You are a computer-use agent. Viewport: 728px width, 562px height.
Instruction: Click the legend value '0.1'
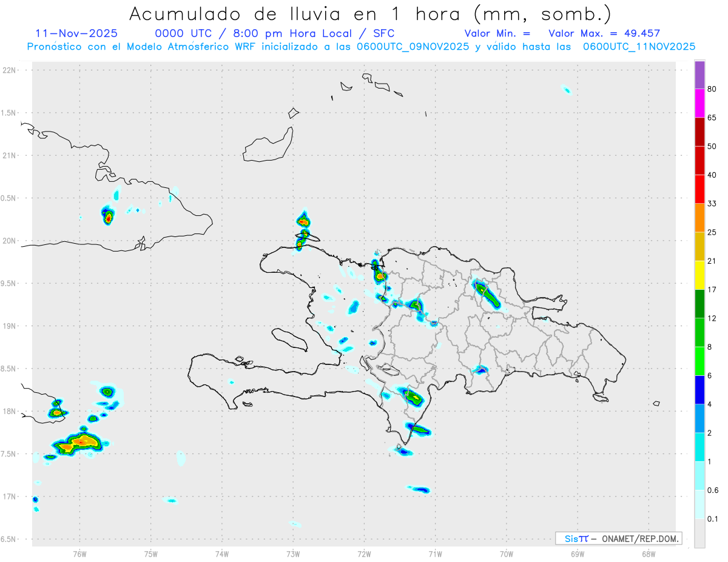(x=713, y=518)
